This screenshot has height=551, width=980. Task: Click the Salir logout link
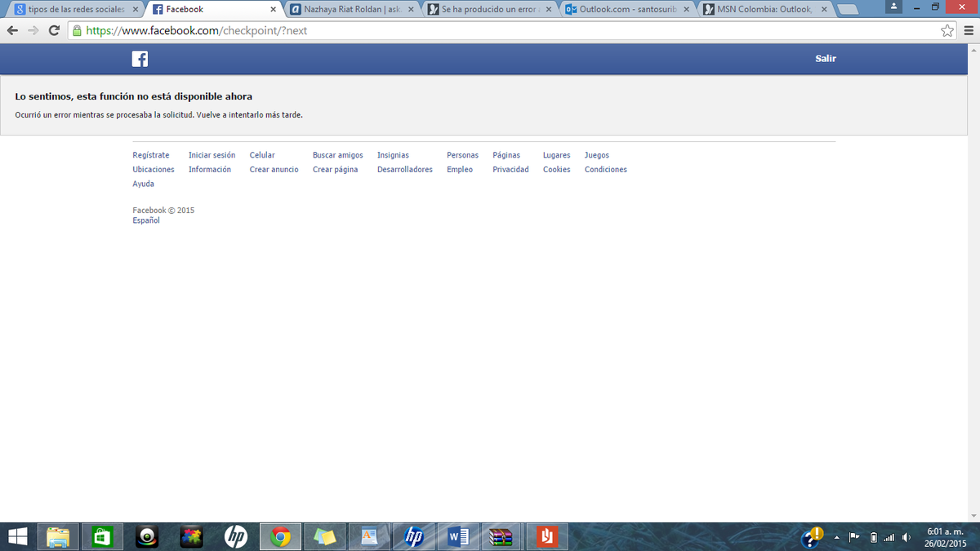pos(826,59)
